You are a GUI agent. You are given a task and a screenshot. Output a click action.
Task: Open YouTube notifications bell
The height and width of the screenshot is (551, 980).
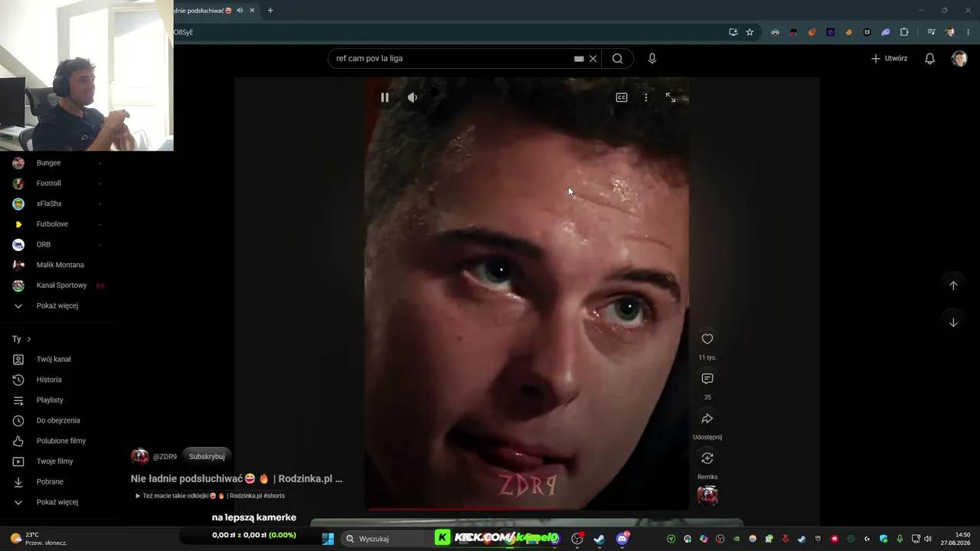929,59
